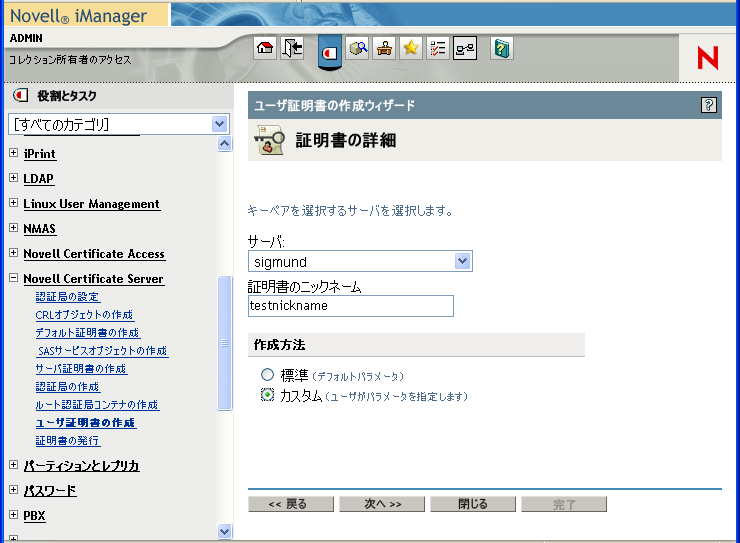Select the 標準 radio button

coord(267,375)
